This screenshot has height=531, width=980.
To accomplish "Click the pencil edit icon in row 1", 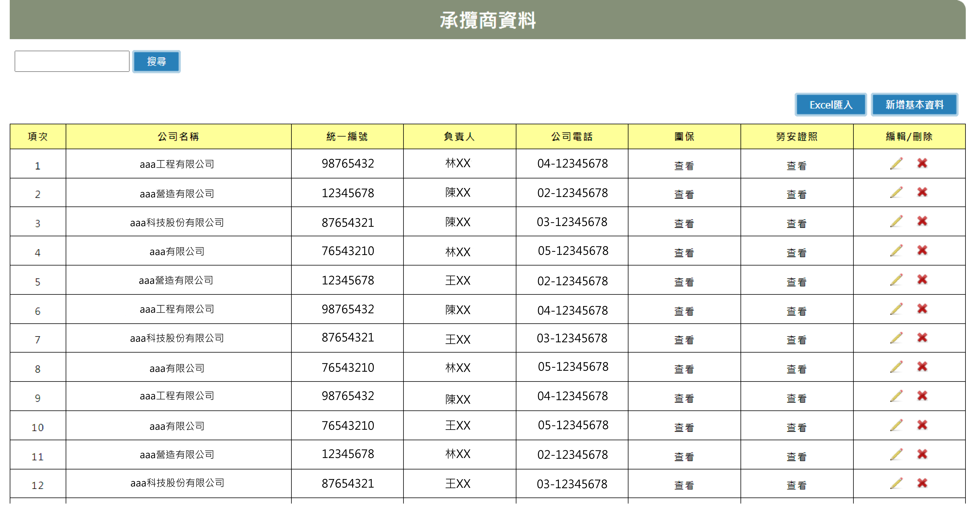I will point(896,163).
